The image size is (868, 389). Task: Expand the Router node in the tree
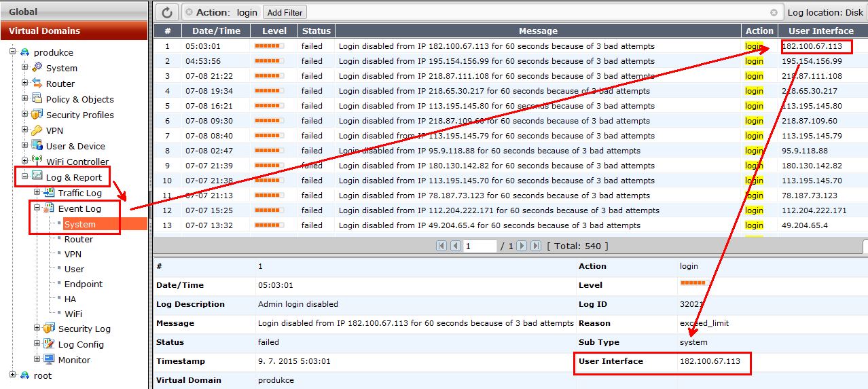click(24, 83)
